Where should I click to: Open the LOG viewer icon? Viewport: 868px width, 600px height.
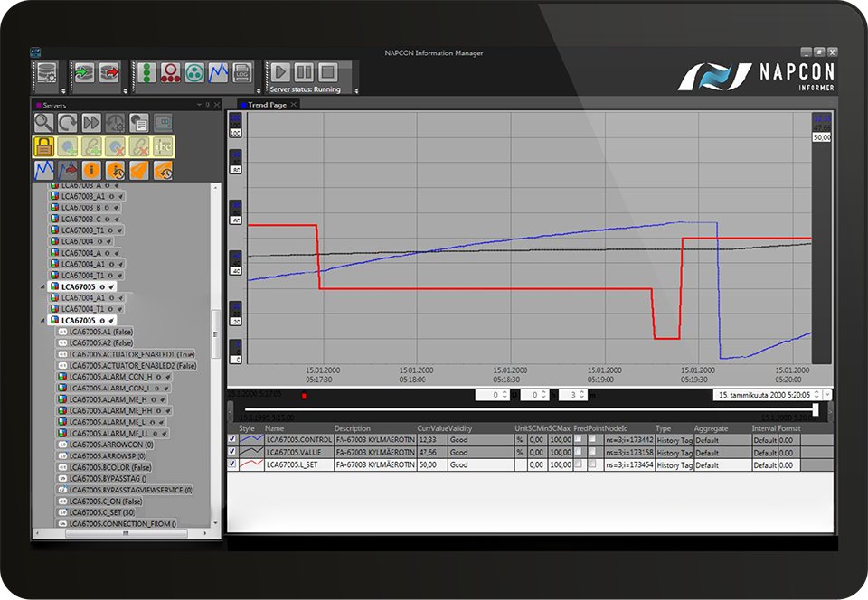[x=241, y=72]
